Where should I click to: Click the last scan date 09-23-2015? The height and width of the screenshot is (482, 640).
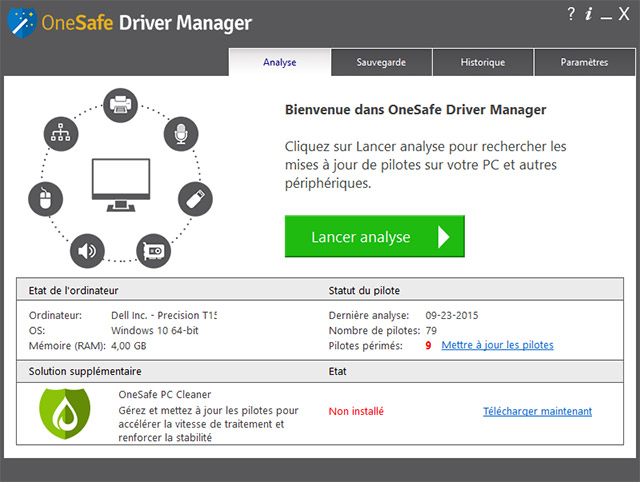tap(451, 315)
